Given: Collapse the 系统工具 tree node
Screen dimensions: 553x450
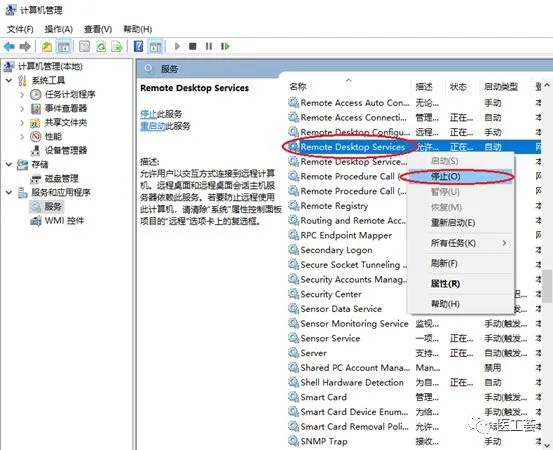Looking at the screenshot, I should click(9, 80).
